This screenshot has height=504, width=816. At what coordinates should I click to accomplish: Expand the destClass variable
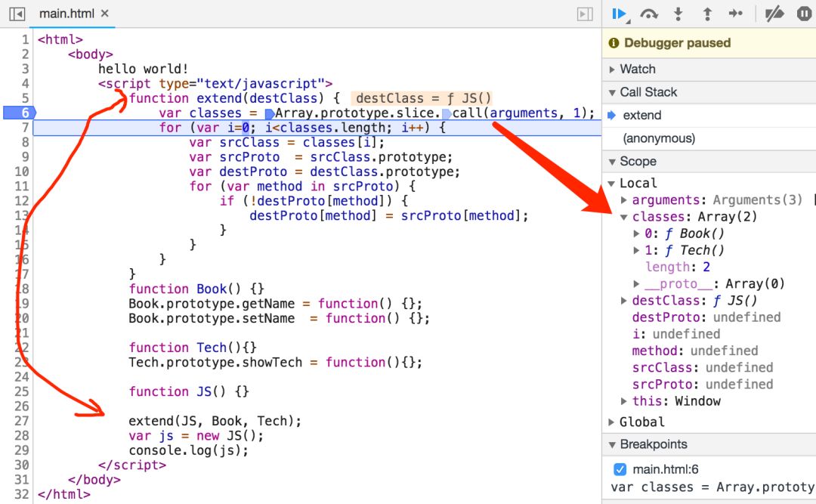(623, 301)
